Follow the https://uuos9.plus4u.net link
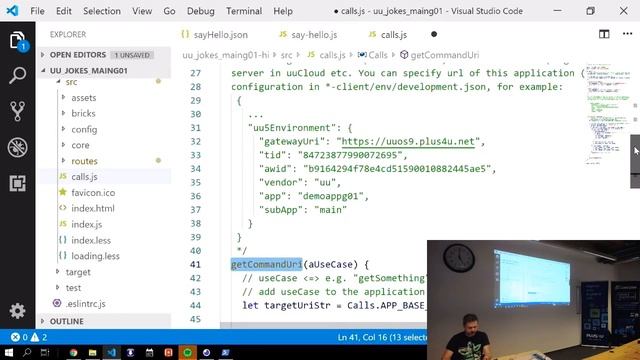Screen dimensions: 640x360 point(408,142)
